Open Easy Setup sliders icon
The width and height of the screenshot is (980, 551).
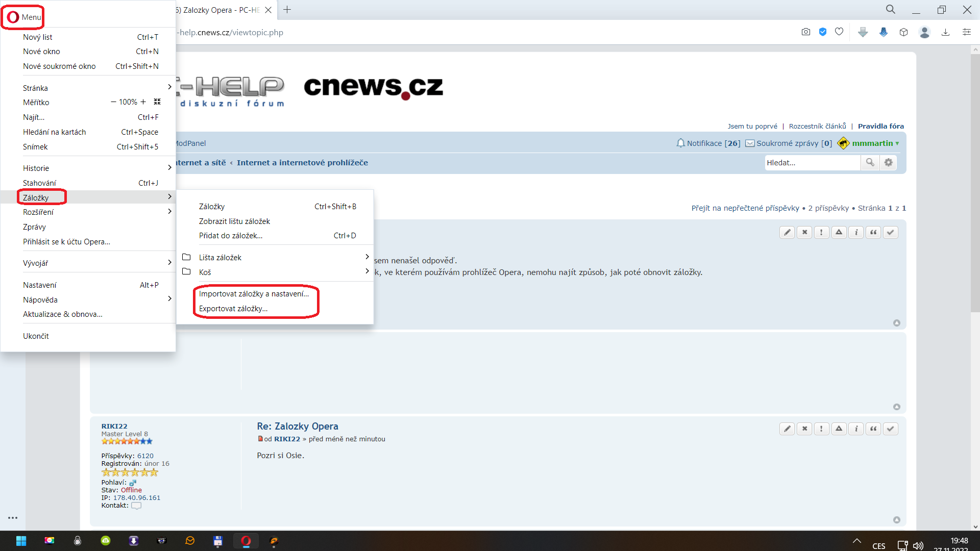click(966, 32)
